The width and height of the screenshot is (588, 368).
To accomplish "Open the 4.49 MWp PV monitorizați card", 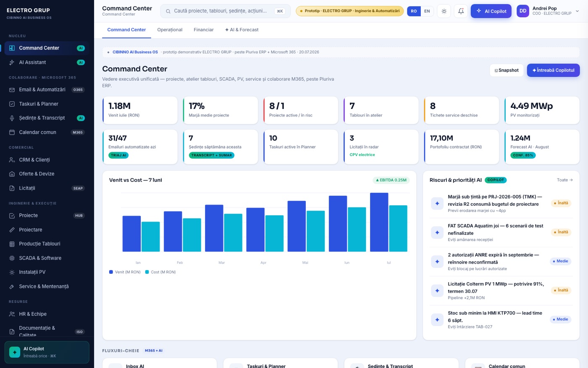I will (542, 110).
